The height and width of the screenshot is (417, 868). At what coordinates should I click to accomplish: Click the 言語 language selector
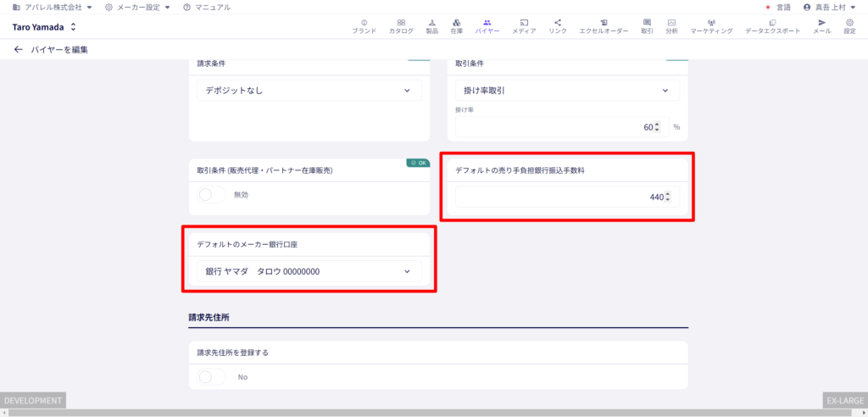click(778, 8)
